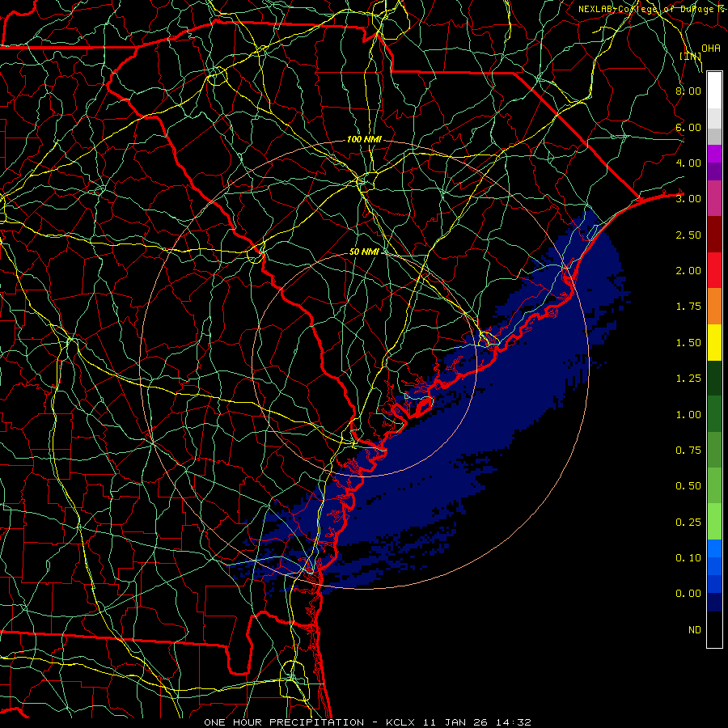Click the KCLX radar site identifier

click(x=400, y=722)
